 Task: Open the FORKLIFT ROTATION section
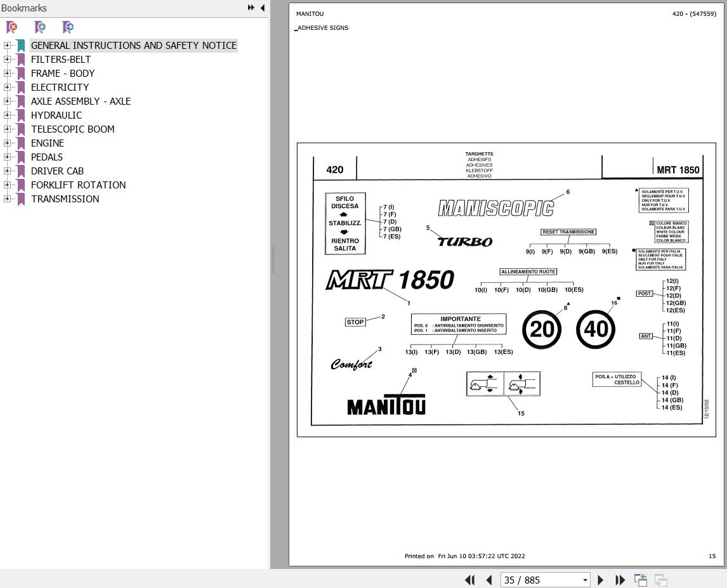tap(78, 185)
